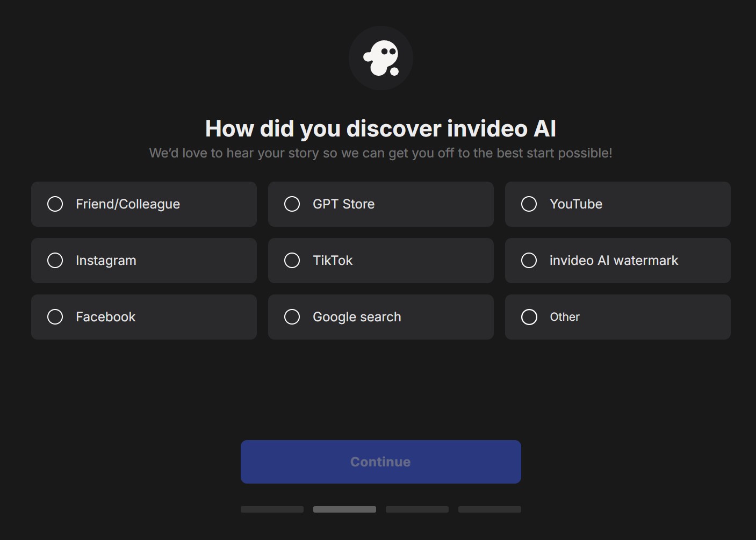This screenshot has width=756, height=540.
Task: Go to the first onboarding step indicator
Action: pos(272,509)
